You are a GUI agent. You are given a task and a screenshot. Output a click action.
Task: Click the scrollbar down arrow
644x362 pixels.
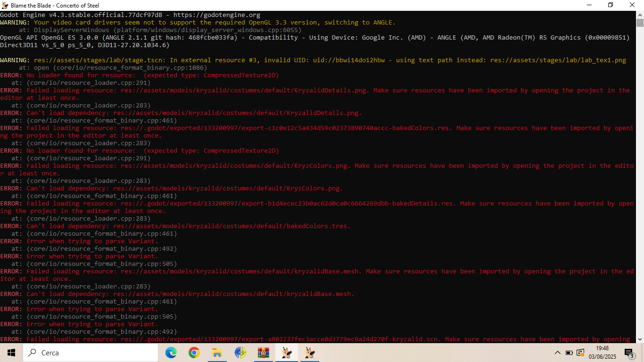click(x=640, y=339)
